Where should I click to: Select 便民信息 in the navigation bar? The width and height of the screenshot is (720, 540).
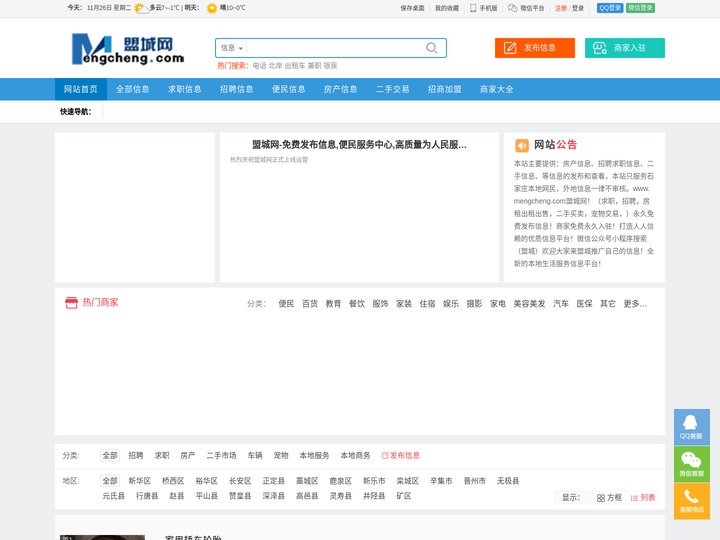(288, 89)
